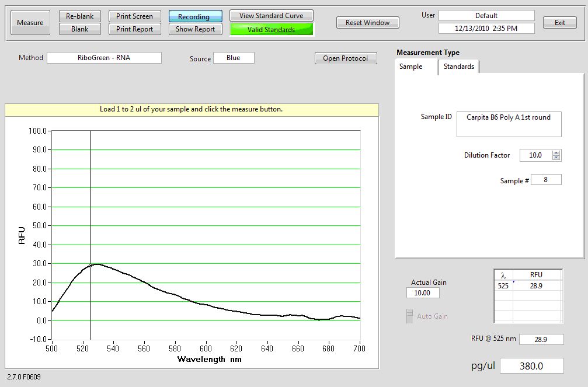This screenshot has width=588, height=387.
Task: Click the Sample ID text field
Action: point(509,124)
